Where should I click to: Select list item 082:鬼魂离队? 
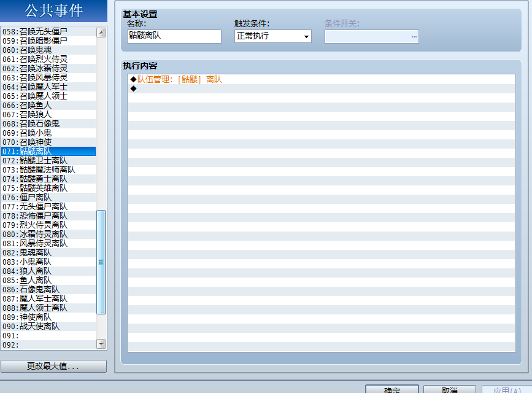pyautogui.click(x=48, y=253)
